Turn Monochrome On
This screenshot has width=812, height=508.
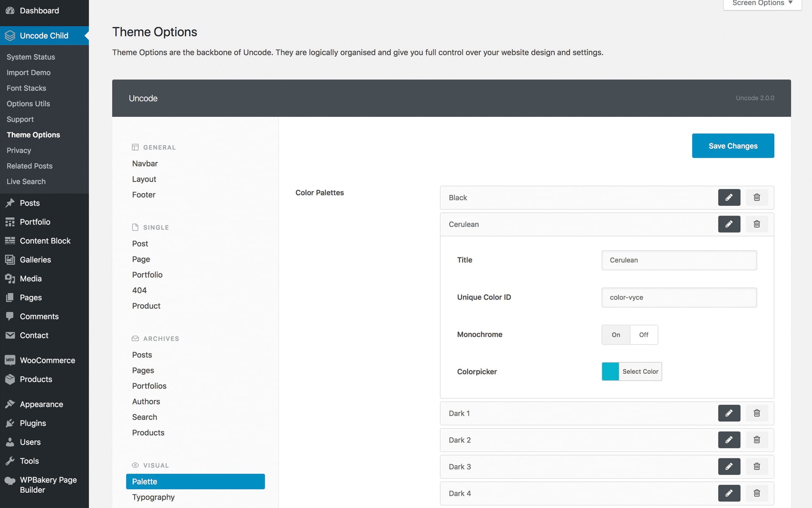click(x=616, y=335)
